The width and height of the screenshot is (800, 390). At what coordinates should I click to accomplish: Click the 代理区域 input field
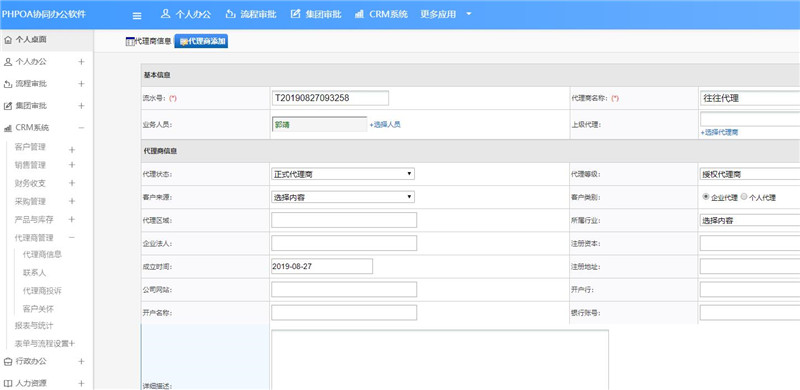pyautogui.click(x=344, y=220)
